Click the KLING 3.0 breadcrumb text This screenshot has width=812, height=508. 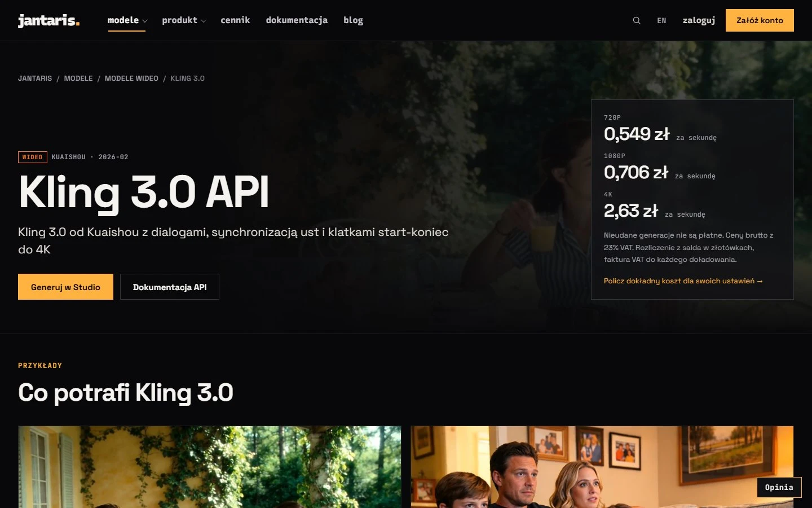[187, 78]
